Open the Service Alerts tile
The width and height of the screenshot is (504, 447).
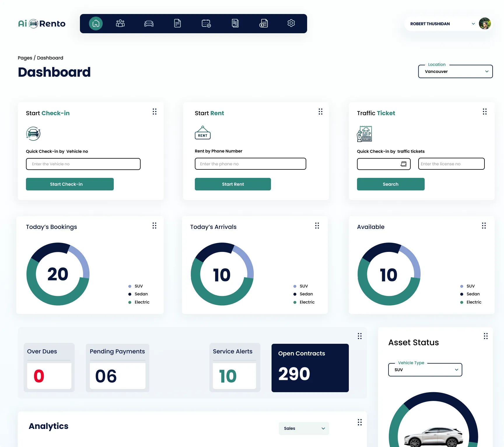point(235,368)
